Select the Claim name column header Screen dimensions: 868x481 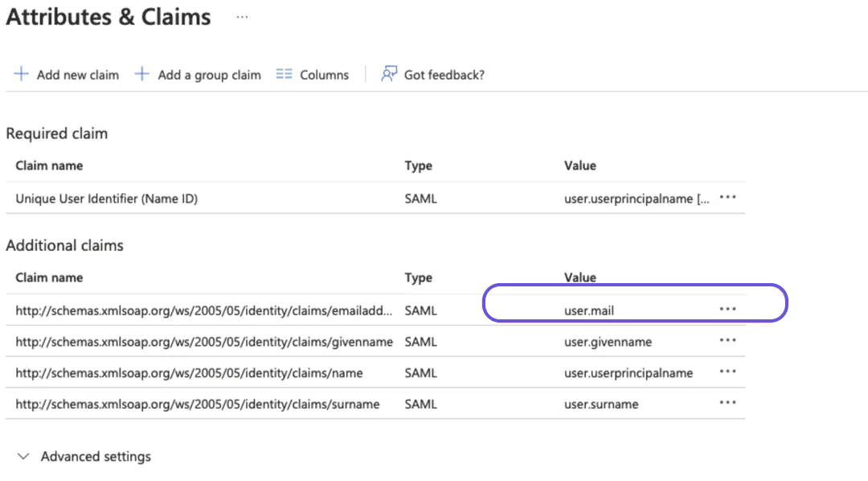pyautogui.click(x=49, y=277)
